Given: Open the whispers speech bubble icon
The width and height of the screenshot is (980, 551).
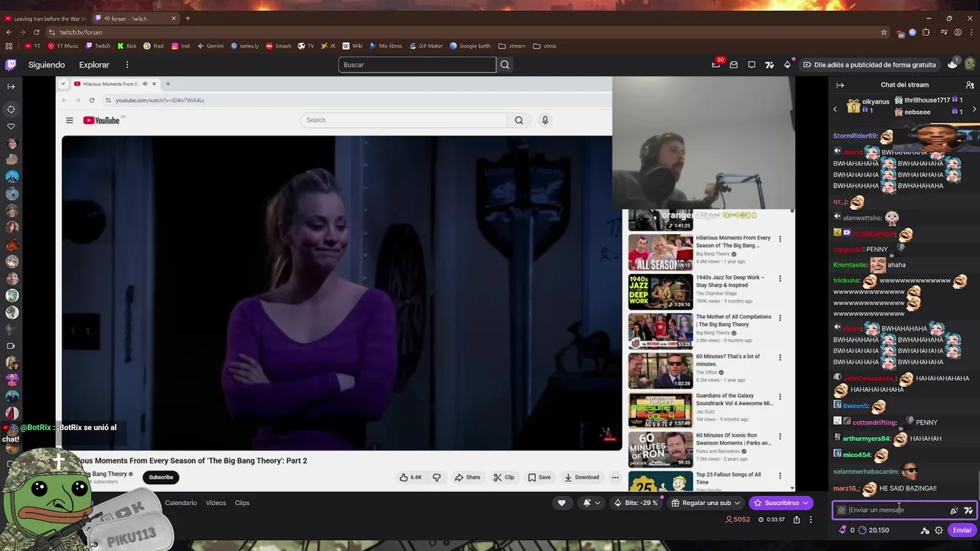Looking at the screenshot, I should 752,65.
